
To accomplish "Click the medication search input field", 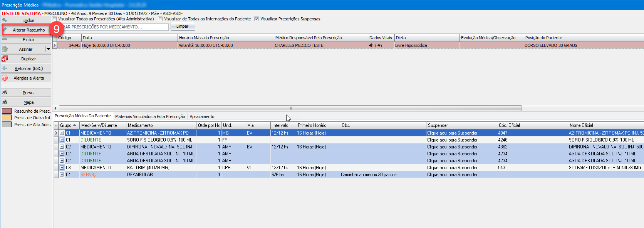I will [x=116, y=27].
